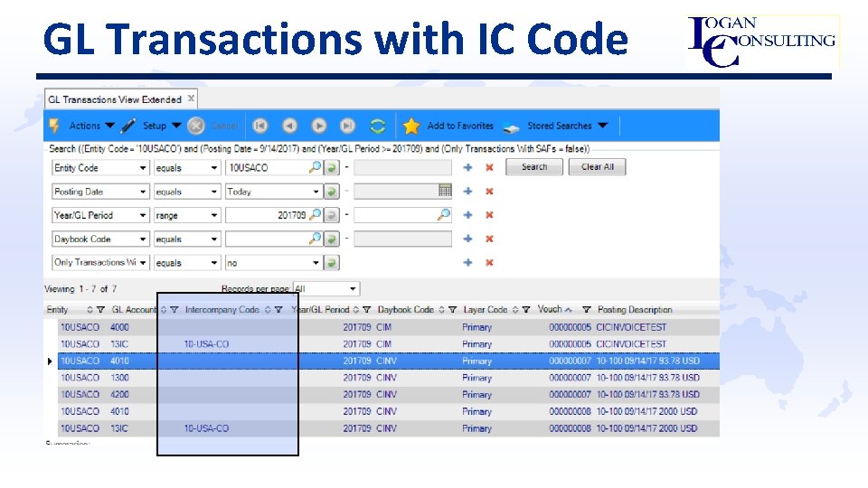Click green arrow icon beside 10USACO field
This screenshot has width=868, height=488.
tap(331, 168)
